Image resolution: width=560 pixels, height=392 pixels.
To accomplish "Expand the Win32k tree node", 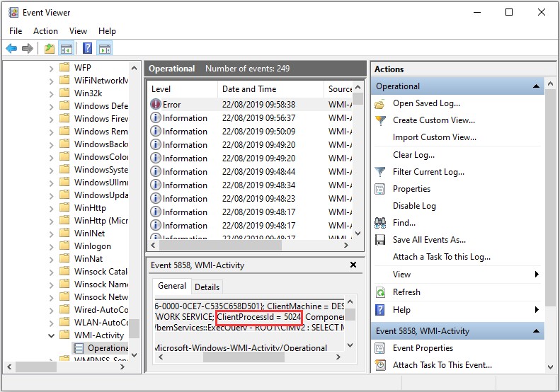I will [52, 94].
